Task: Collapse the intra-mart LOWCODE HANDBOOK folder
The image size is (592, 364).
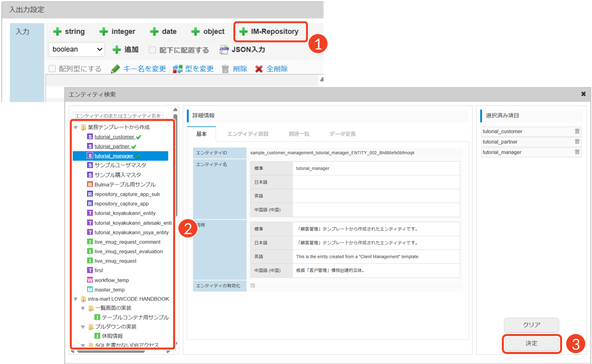Action: click(76, 299)
